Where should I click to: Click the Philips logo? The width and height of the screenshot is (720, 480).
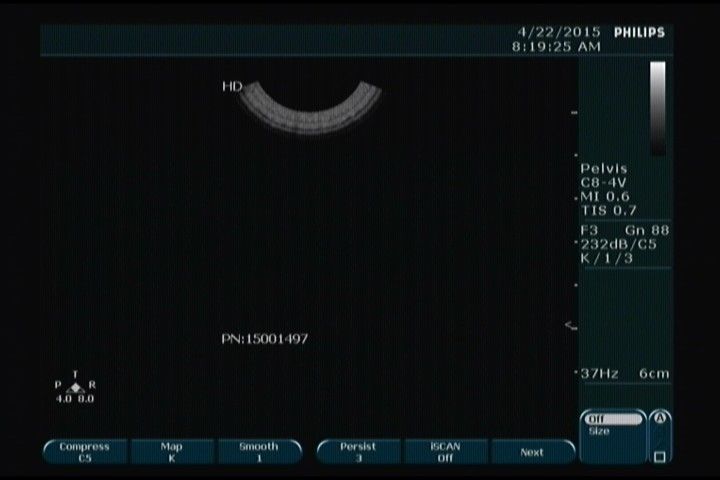point(638,32)
